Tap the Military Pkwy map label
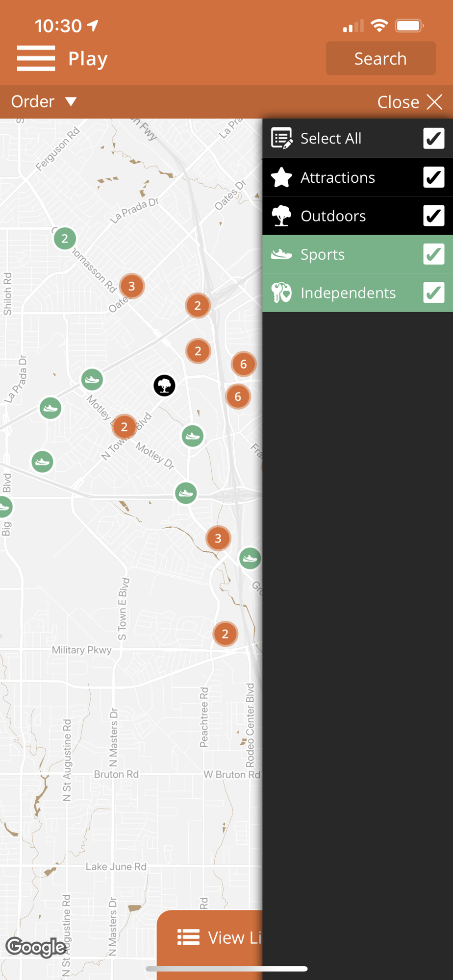 tap(82, 650)
